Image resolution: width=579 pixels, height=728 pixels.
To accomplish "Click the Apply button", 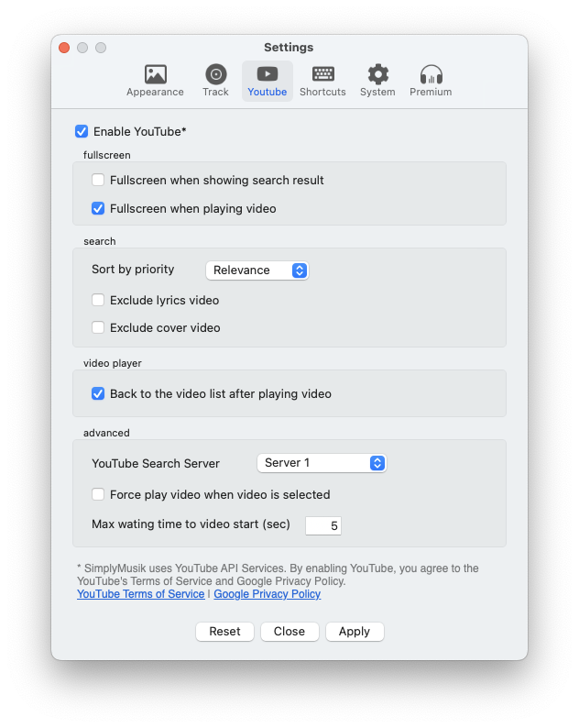I will (355, 632).
